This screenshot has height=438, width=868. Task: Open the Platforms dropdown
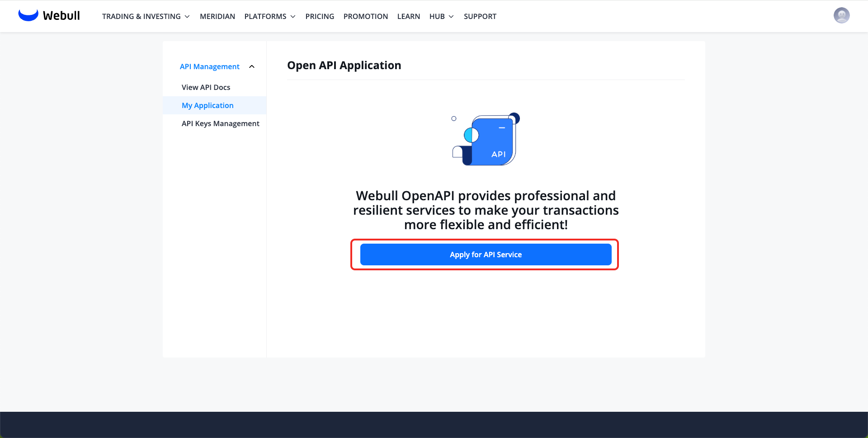pyautogui.click(x=270, y=16)
